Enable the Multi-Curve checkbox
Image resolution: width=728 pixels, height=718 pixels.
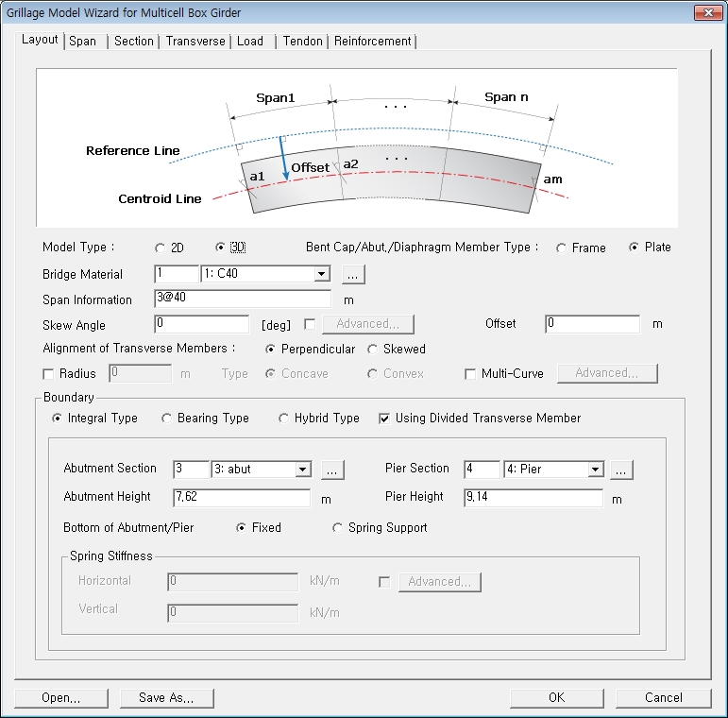pyautogui.click(x=470, y=374)
